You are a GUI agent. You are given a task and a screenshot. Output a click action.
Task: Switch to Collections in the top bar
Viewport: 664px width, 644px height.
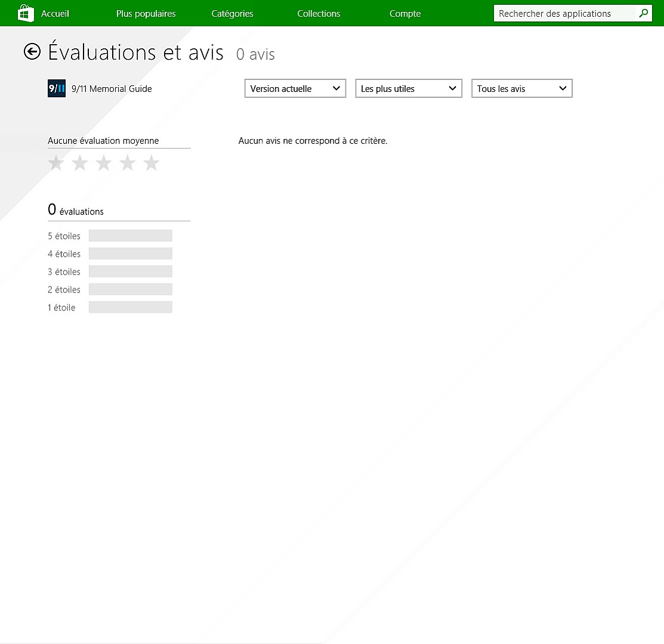point(319,13)
